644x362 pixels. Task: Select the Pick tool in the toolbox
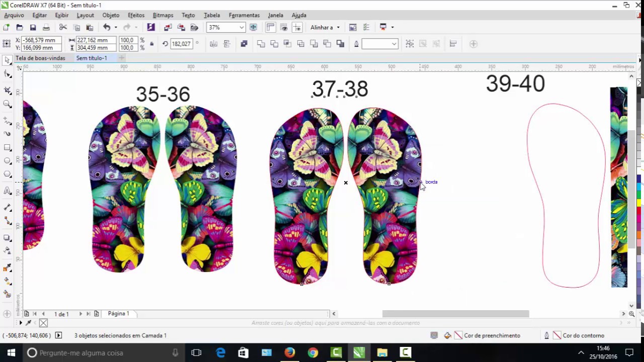[8, 60]
